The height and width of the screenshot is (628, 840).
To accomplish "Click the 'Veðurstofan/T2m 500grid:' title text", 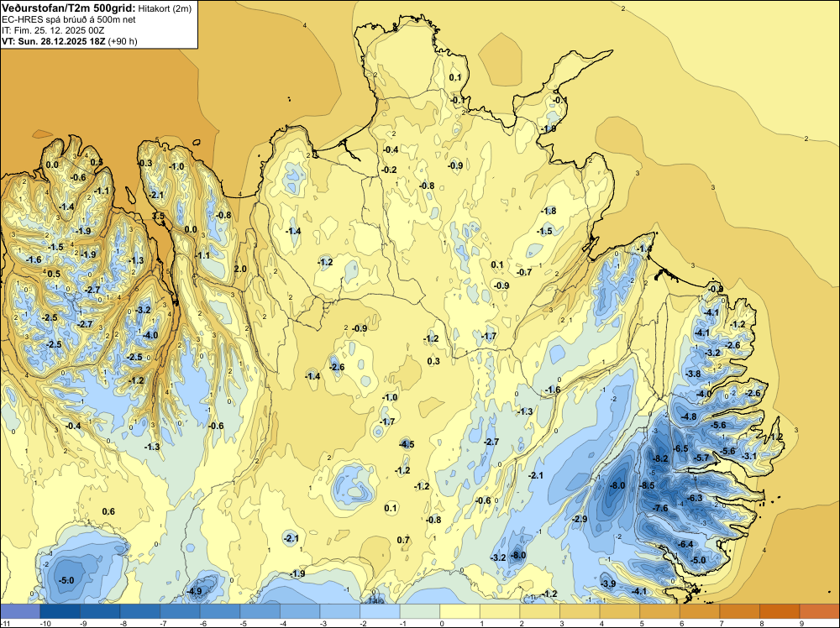I will pos(69,8).
